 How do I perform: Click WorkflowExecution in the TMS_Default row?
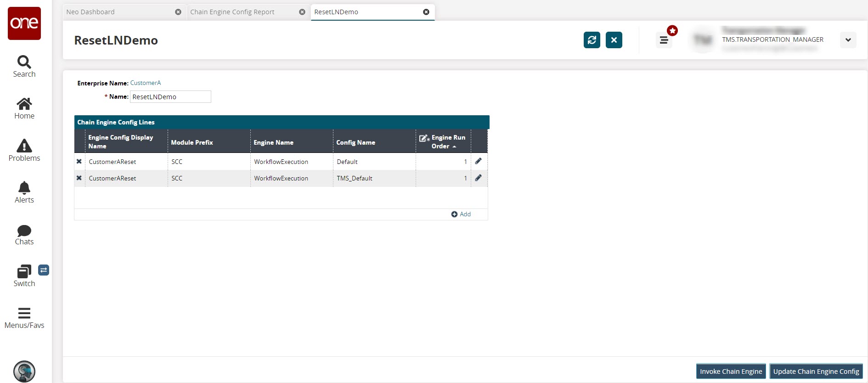(281, 178)
